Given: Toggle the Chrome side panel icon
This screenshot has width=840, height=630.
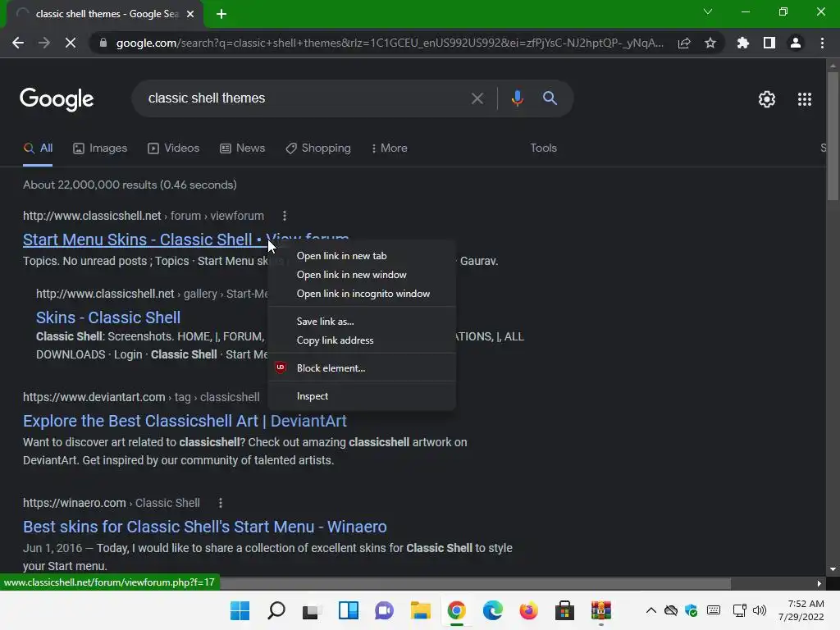Looking at the screenshot, I should (x=769, y=43).
